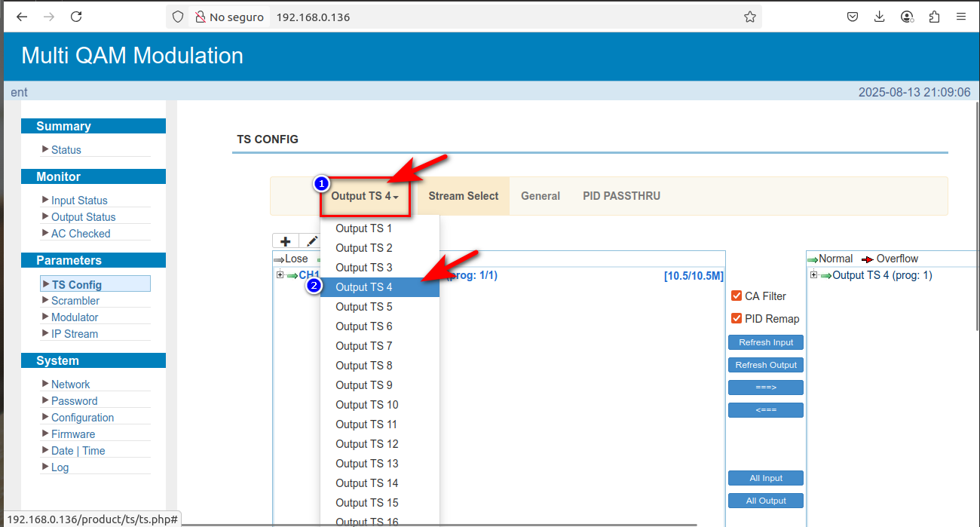Click the tracking protection shield icon
The image size is (980, 527).
(178, 17)
